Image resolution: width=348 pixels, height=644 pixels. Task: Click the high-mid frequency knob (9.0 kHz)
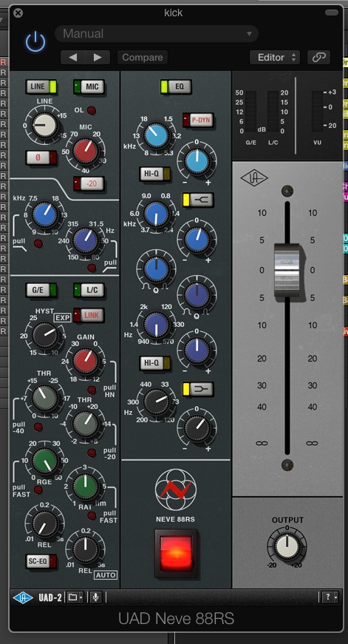tap(156, 214)
